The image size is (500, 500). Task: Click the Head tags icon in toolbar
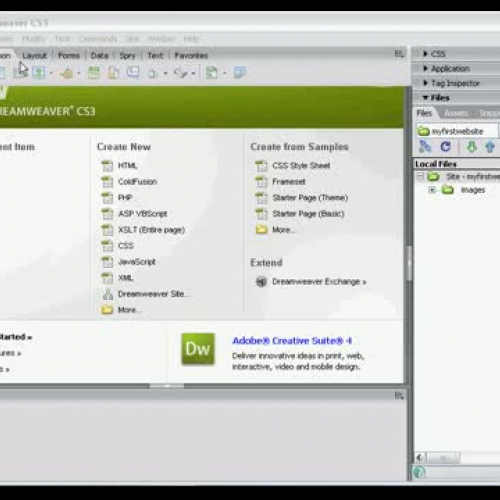pyautogui.click(x=153, y=73)
